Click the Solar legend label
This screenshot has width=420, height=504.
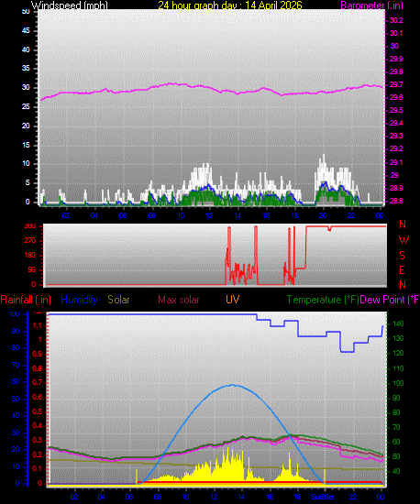pyautogui.click(x=118, y=300)
